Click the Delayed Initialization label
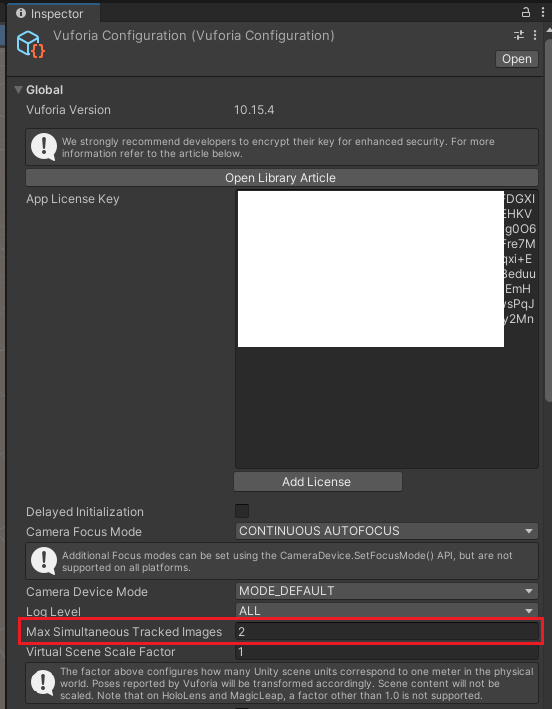 (85, 512)
